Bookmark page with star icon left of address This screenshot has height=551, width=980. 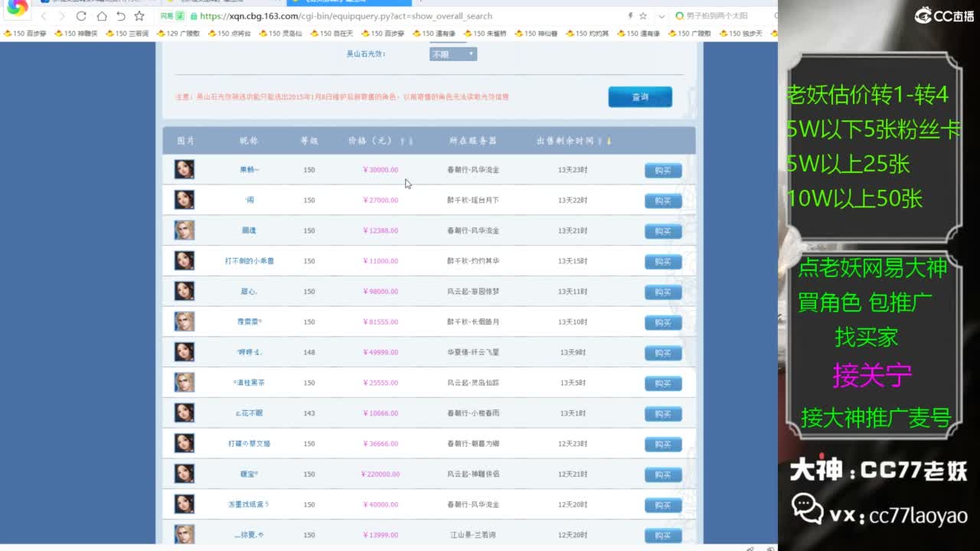(x=139, y=16)
